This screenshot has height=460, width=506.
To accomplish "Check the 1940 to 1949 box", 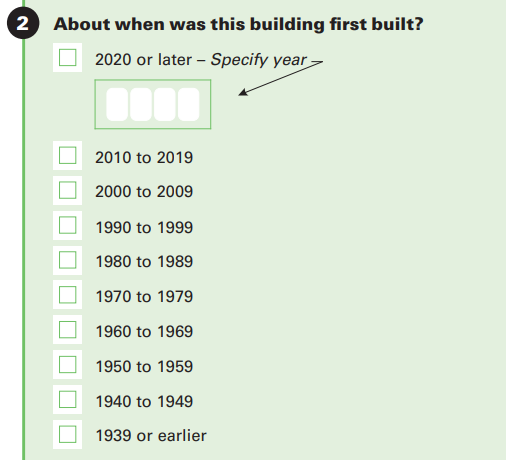I will tap(67, 400).
